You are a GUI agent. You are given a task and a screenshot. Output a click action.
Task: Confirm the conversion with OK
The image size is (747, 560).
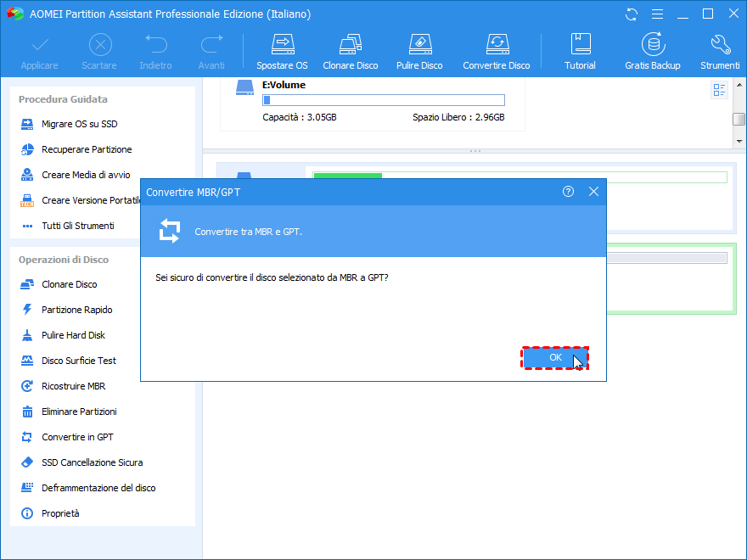(x=555, y=357)
